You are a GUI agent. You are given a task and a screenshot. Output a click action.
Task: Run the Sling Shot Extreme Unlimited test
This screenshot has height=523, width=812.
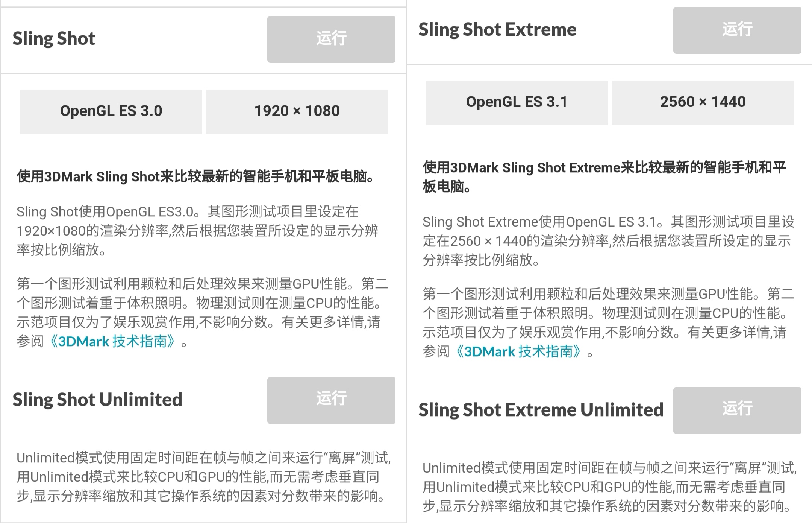[x=736, y=410]
